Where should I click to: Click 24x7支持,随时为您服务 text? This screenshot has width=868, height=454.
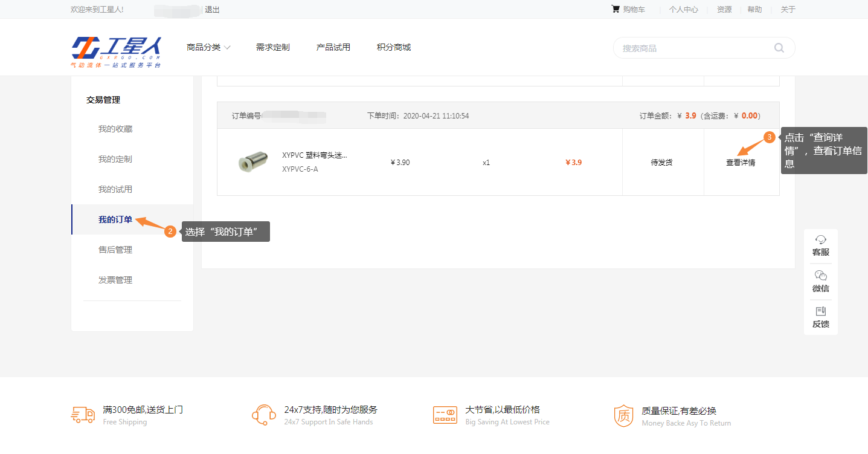click(331, 410)
